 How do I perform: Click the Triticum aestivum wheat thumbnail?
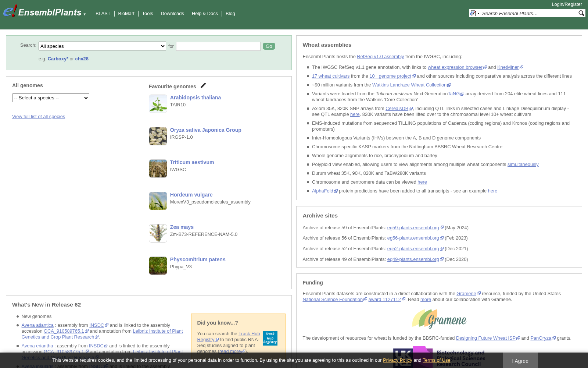point(158,169)
